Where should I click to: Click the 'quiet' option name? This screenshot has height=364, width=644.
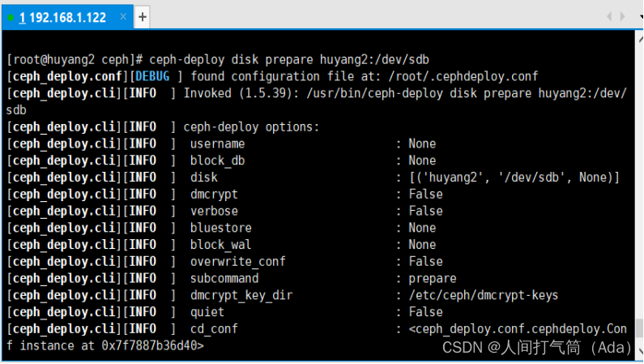click(x=207, y=312)
